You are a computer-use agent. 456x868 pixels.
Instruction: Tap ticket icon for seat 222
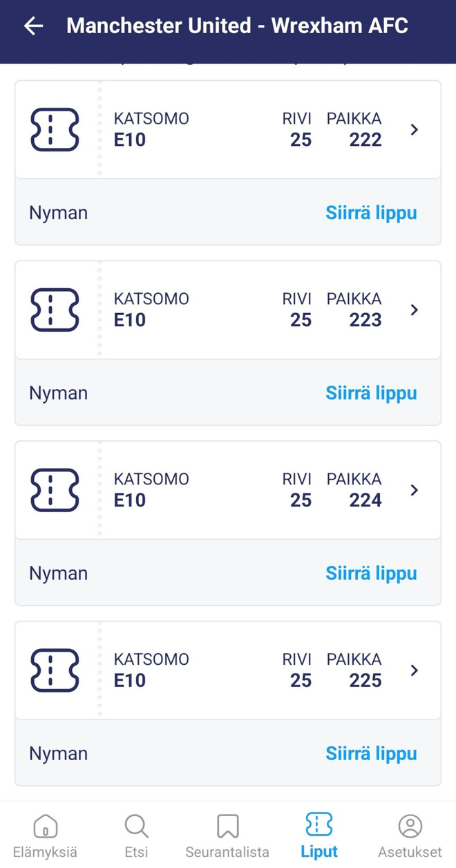click(x=55, y=129)
